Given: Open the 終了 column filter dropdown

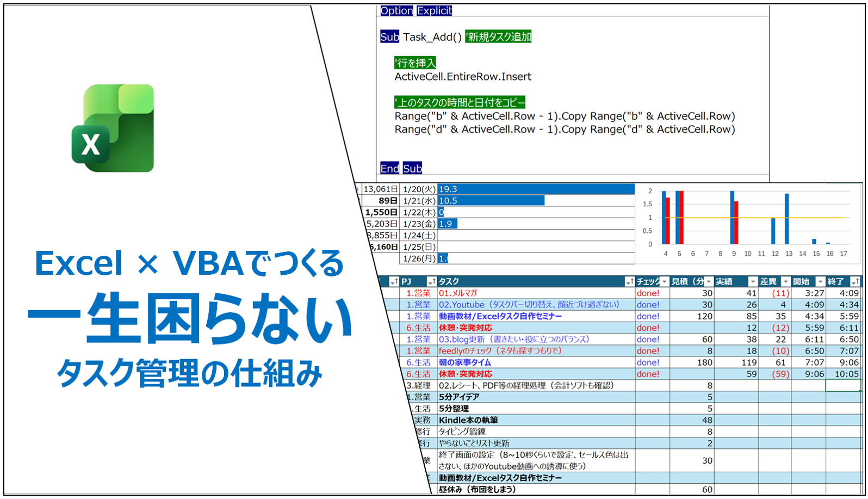Looking at the screenshot, I should tap(855, 281).
